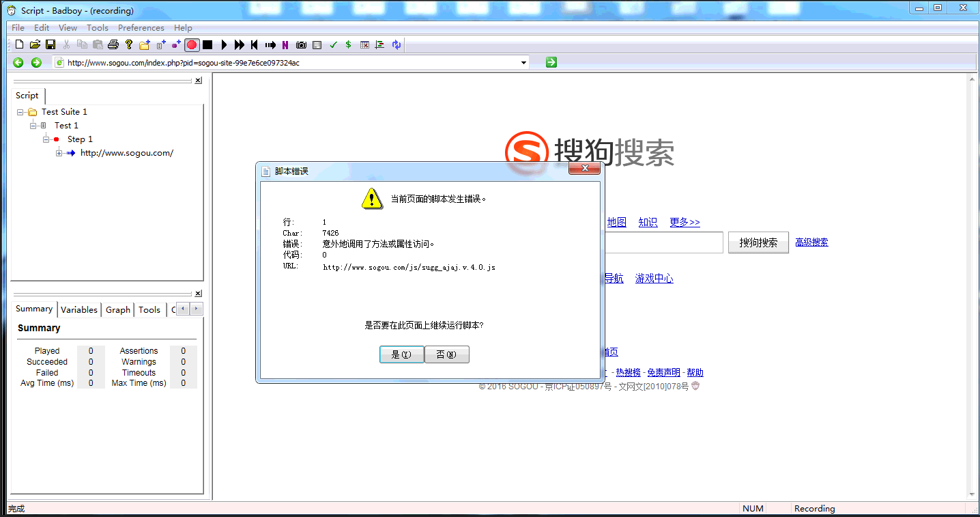Screen dimensions: 980x517
Task: Create a new script with New icon
Action: tap(19, 45)
